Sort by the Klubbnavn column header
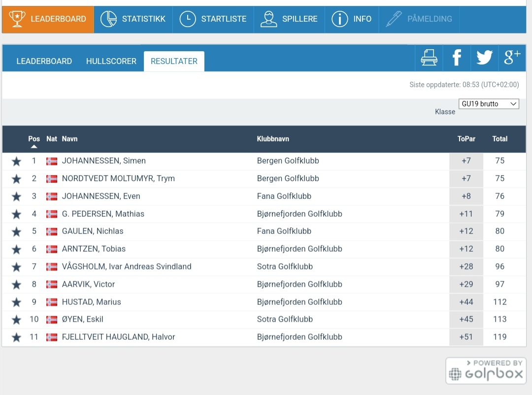Image resolution: width=532 pixels, height=395 pixels. (273, 139)
